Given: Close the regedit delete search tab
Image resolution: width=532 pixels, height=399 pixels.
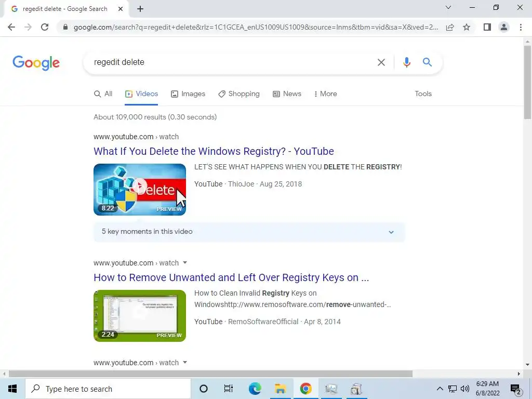Looking at the screenshot, I should (121, 9).
